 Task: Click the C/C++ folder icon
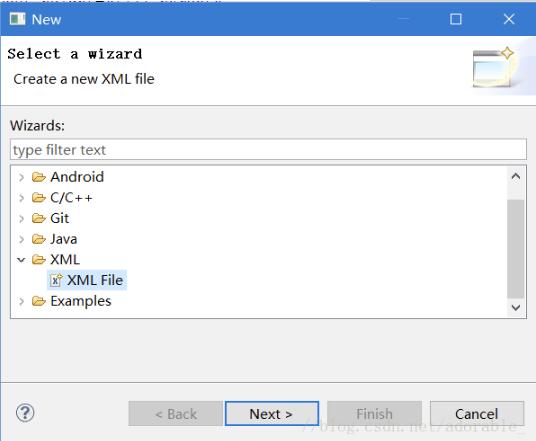39,198
